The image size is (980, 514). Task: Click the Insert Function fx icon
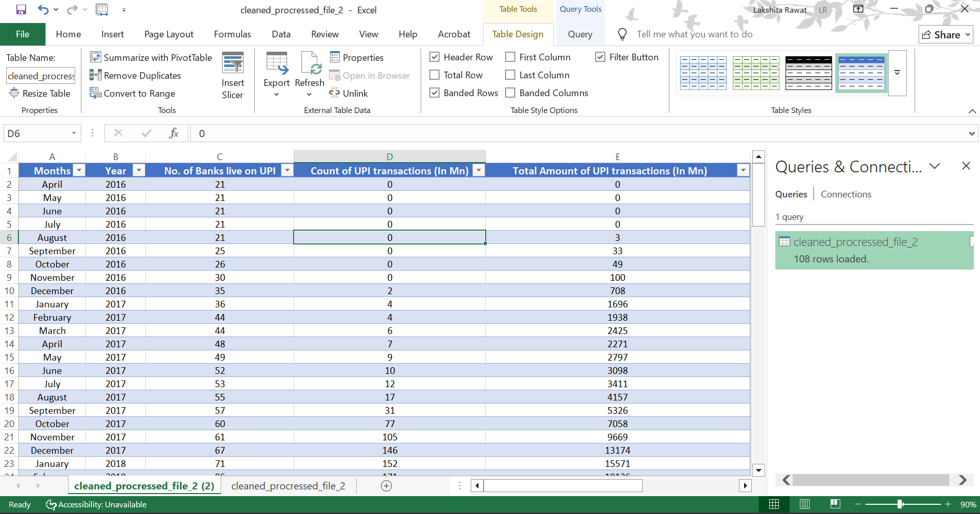[x=173, y=133]
